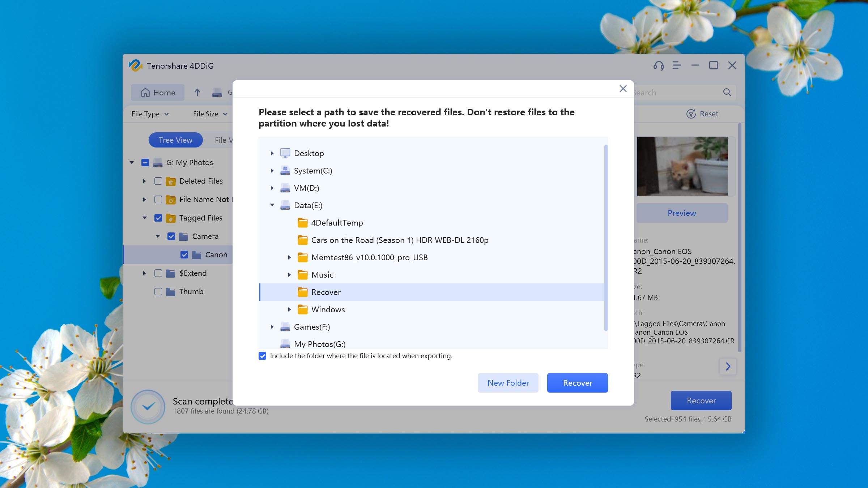The width and height of the screenshot is (868, 488).
Task: Collapse the Data(E:) node
Action: click(272, 205)
